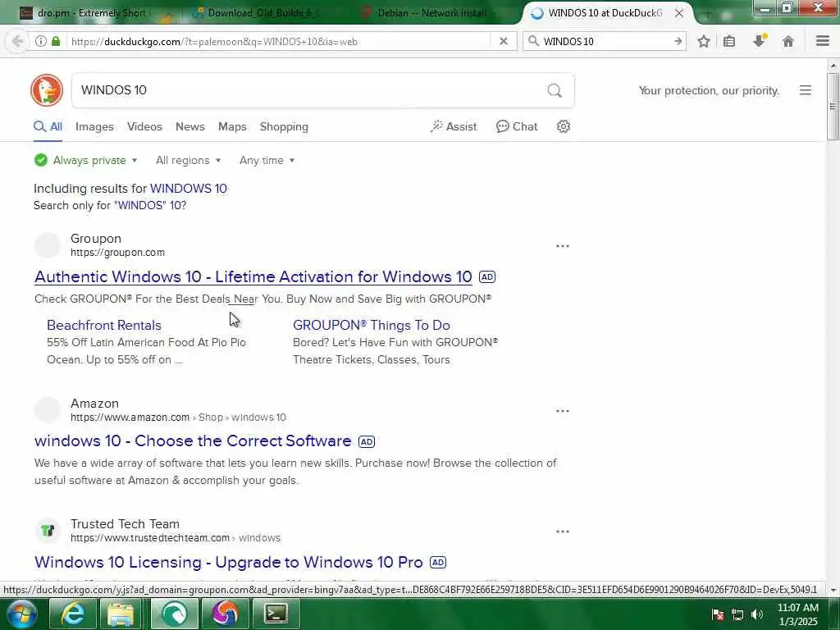Expand the All regions dropdown
This screenshot has height=630, width=840.
(x=188, y=160)
